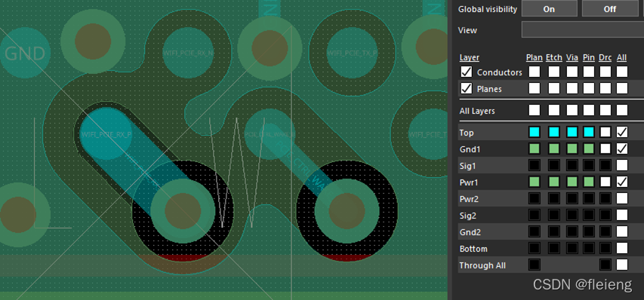Turn global visibility On

point(549,9)
